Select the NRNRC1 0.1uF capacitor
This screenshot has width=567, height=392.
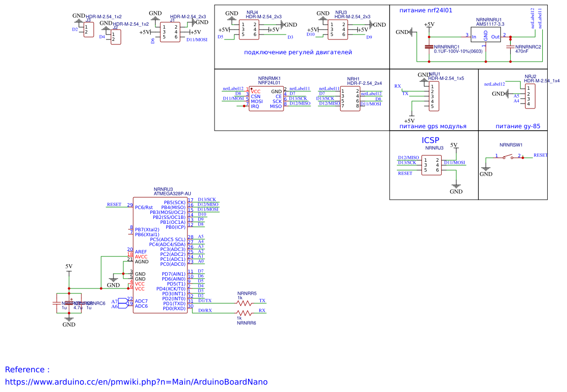[429, 47]
